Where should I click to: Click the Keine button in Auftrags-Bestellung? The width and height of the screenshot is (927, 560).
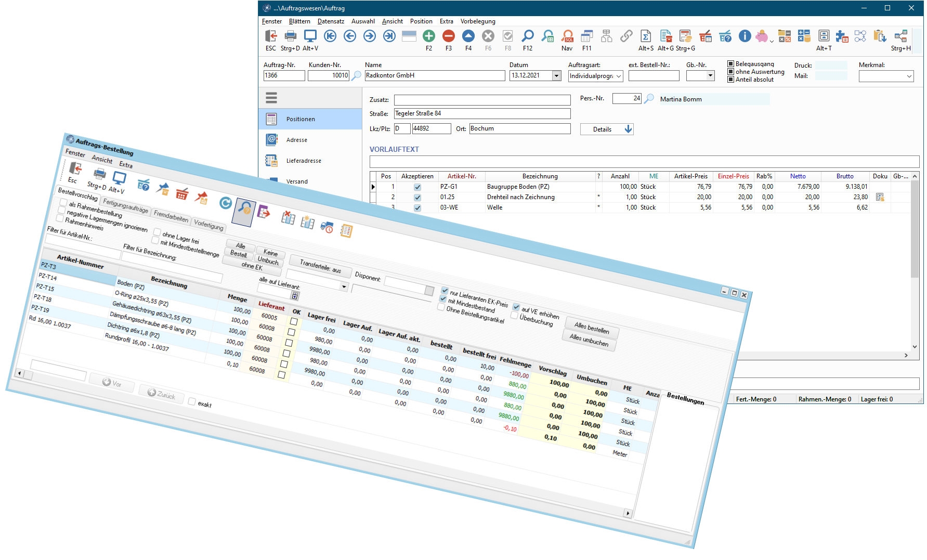270,252
